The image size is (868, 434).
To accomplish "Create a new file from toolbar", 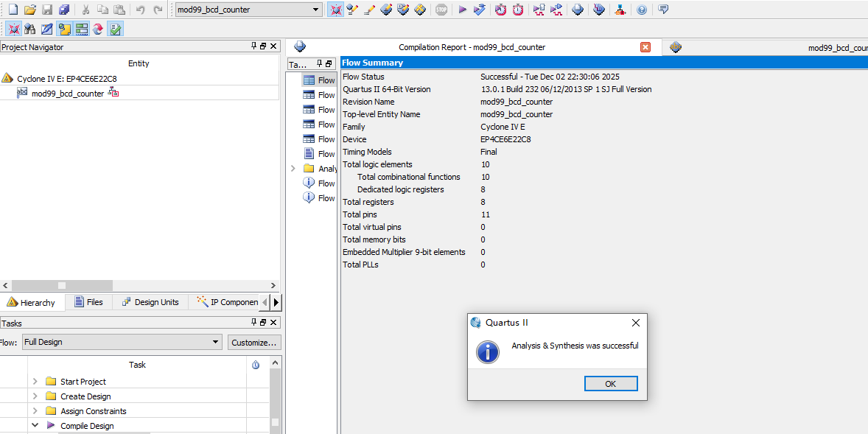I will [13, 10].
